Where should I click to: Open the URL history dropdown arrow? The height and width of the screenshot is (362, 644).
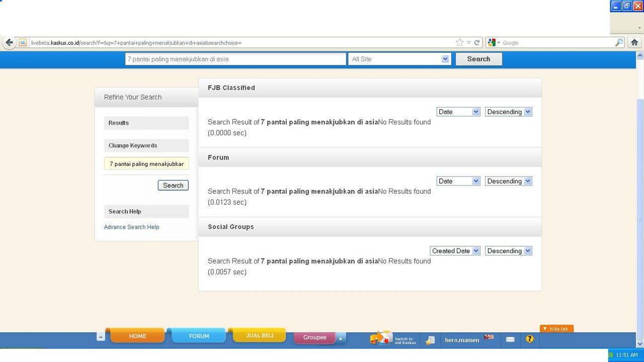coord(468,43)
